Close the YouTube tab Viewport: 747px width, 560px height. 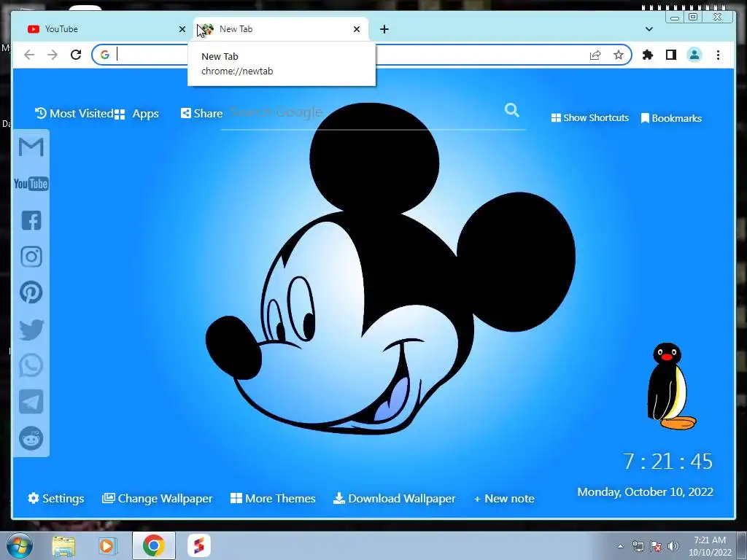(x=182, y=29)
